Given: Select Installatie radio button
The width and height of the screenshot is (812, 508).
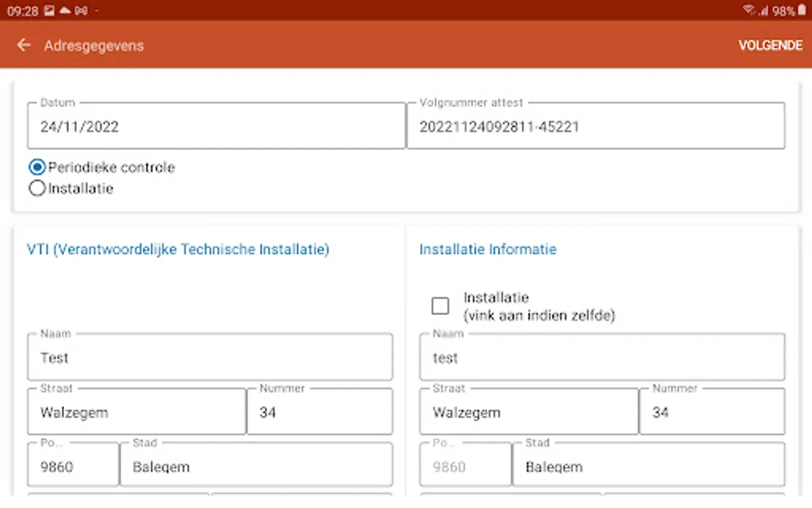Looking at the screenshot, I should [37, 188].
